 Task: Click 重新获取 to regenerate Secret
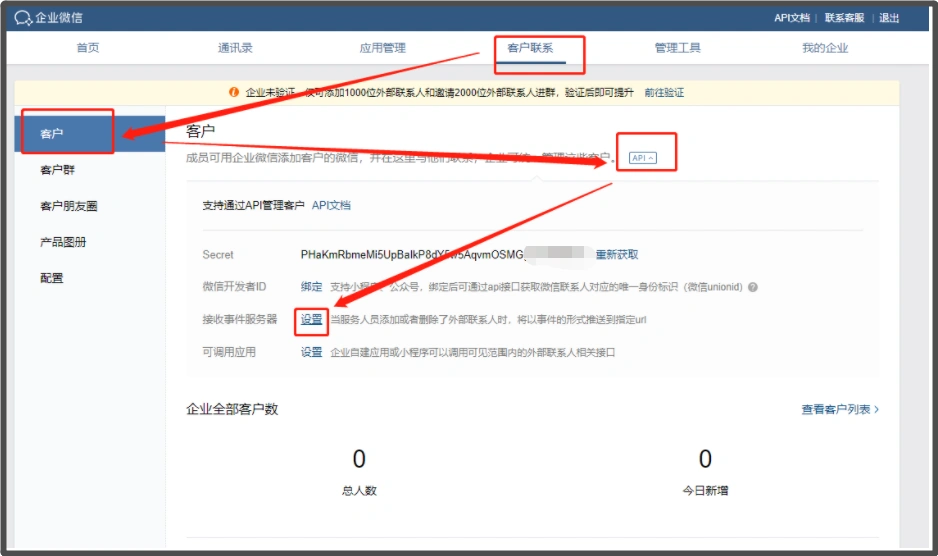coord(617,254)
